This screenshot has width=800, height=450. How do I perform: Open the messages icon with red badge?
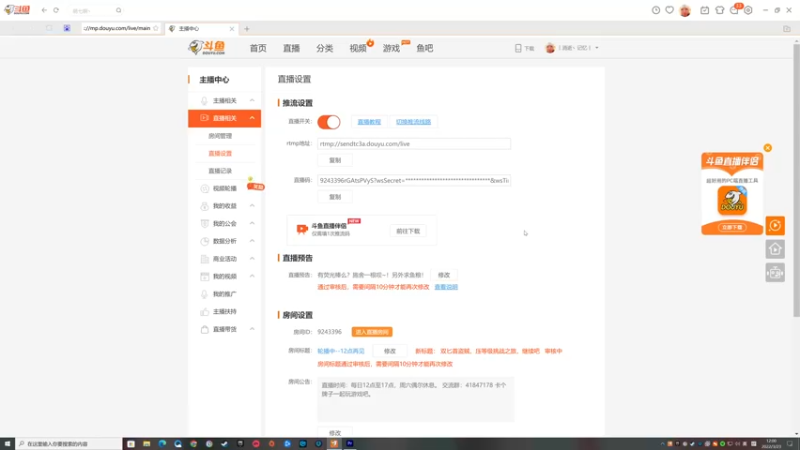(x=735, y=10)
